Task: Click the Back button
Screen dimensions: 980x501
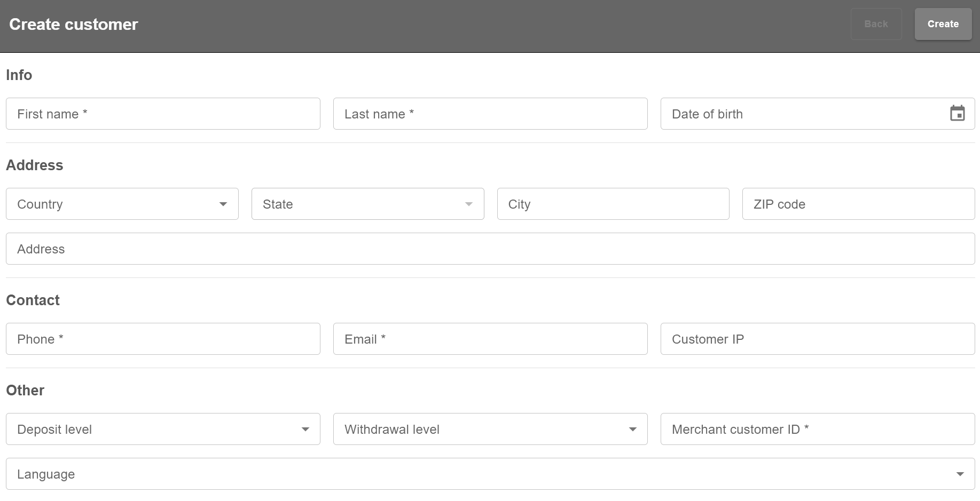Action: click(x=876, y=24)
